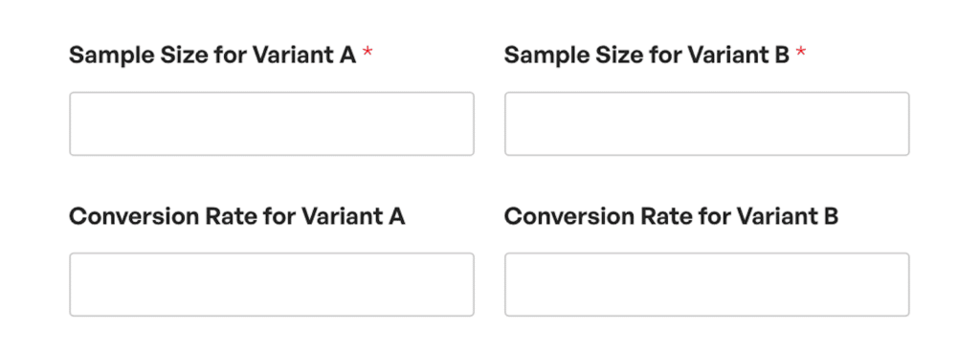Focus the Sample Size for Variant B input
Viewport: 980px width, 353px height.
click(707, 123)
